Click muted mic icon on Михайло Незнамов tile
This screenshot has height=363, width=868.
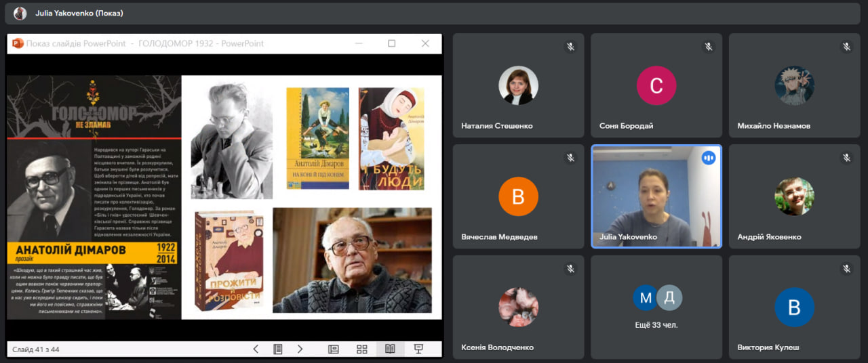point(846,47)
